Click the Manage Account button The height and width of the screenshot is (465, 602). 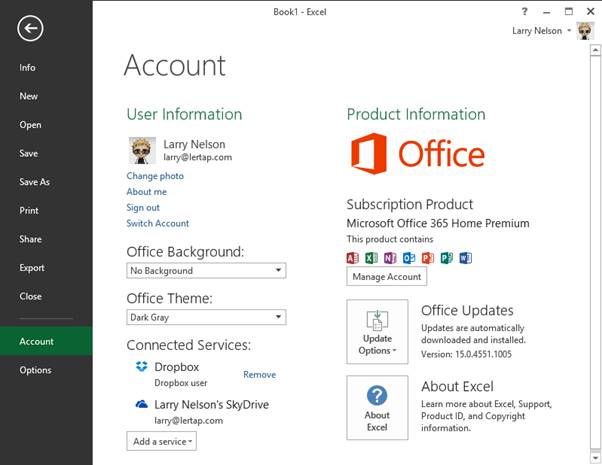click(387, 277)
